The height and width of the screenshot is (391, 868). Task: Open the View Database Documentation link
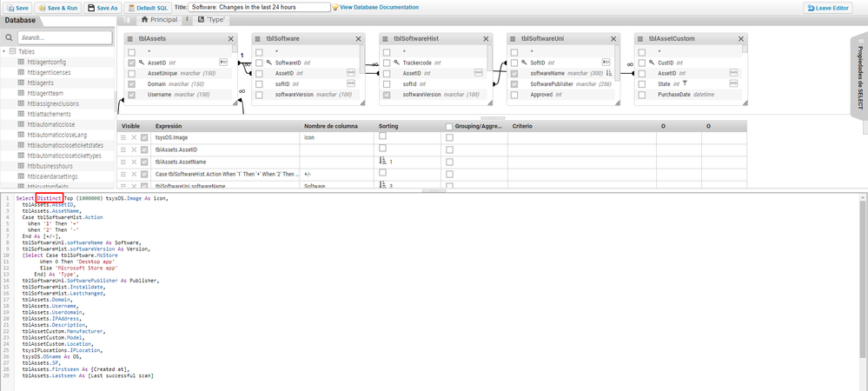[x=378, y=7]
